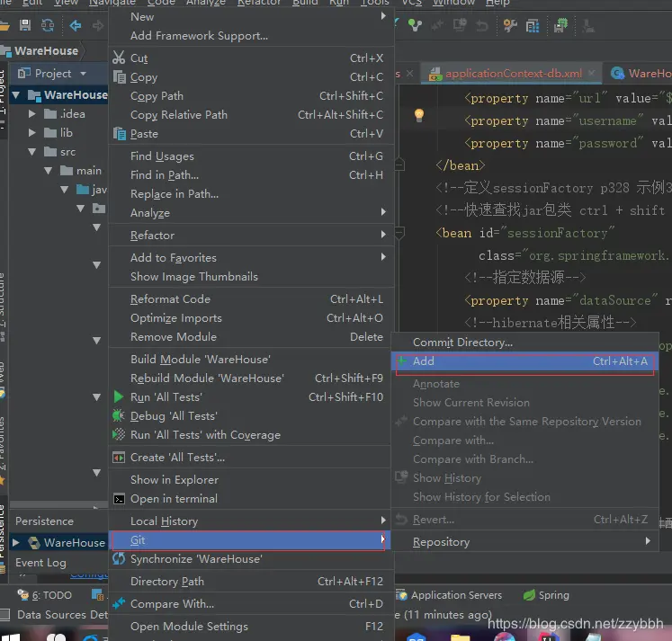Click the Create 'All Tests' icon
The image size is (672, 641).
pos(119,458)
